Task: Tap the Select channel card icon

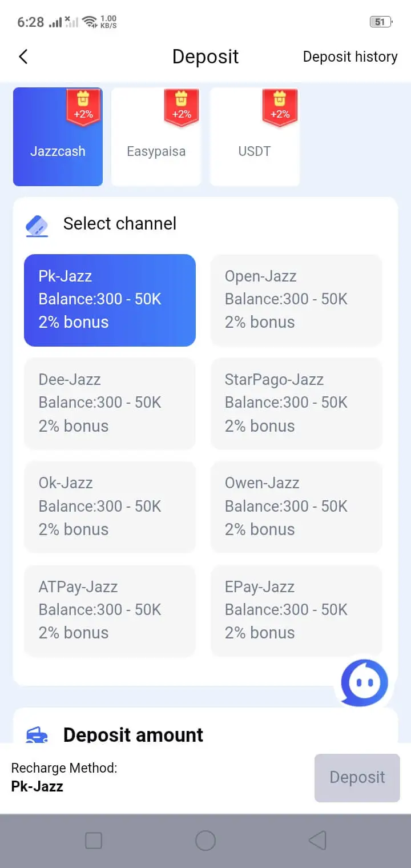Action: click(37, 225)
